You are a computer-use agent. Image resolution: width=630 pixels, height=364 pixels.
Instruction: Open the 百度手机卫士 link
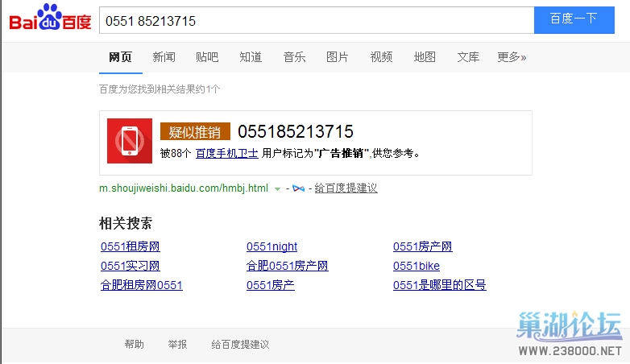pyautogui.click(x=226, y=153)
